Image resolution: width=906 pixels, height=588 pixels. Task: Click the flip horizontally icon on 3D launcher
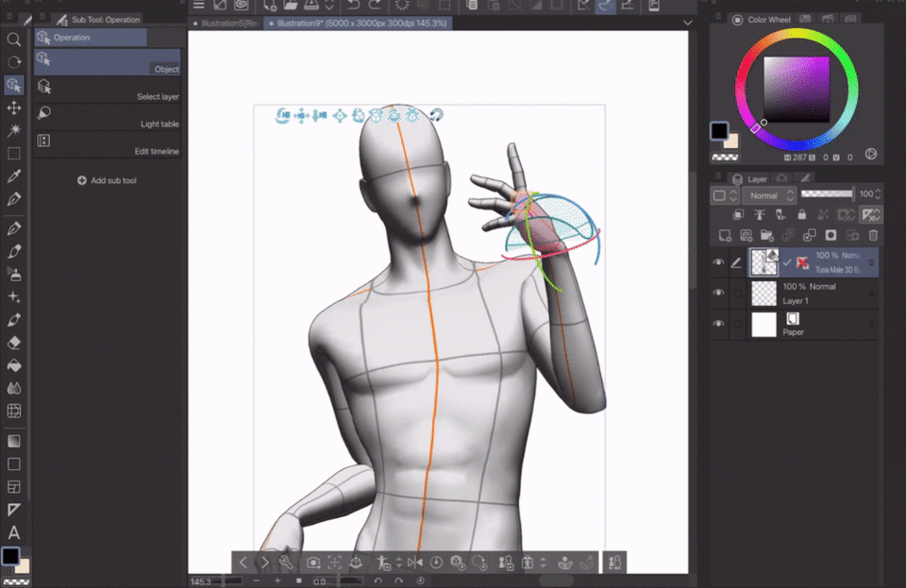(415, 563)
